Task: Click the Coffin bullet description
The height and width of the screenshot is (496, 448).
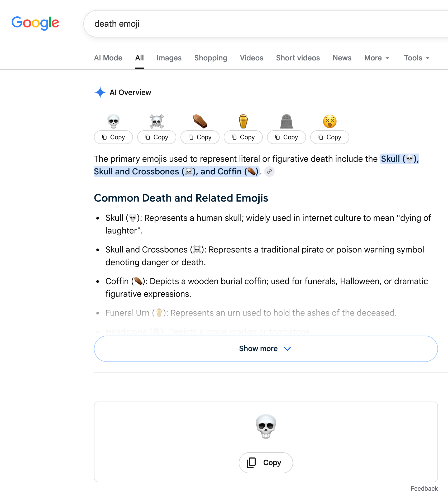Action: point(267,288)
